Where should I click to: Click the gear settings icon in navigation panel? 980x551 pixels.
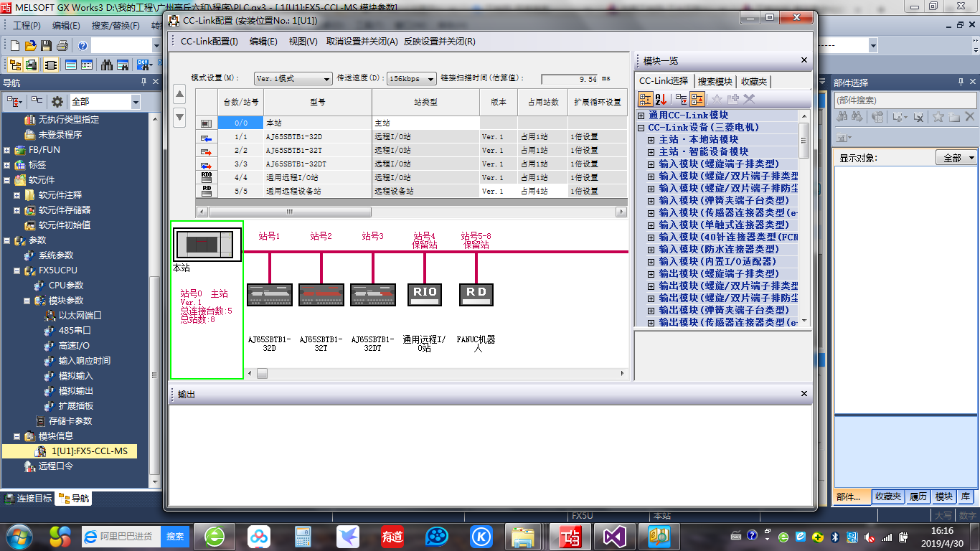pyautogui.click(x=57, y=102)
